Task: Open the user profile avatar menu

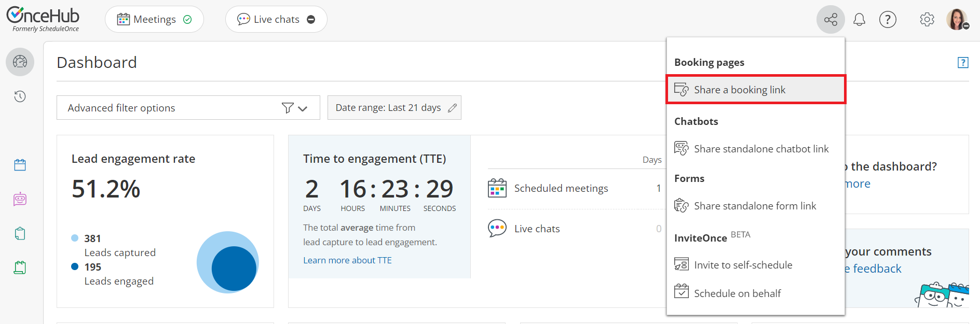Action: (957, 20)
